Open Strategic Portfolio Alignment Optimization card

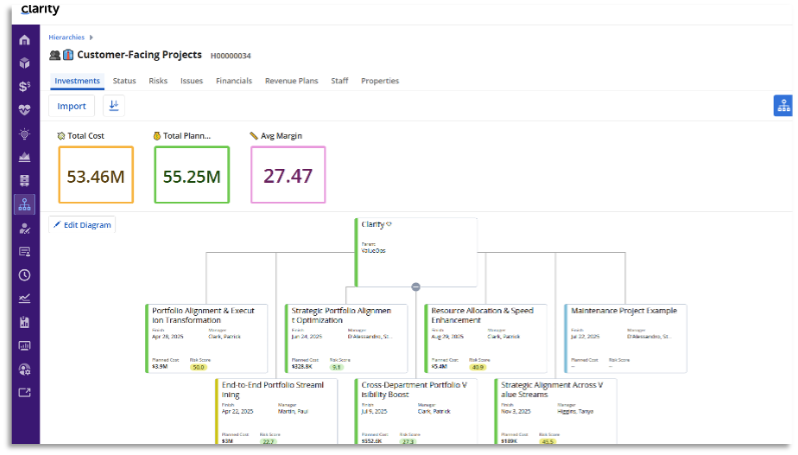click(x=346, y=338)
